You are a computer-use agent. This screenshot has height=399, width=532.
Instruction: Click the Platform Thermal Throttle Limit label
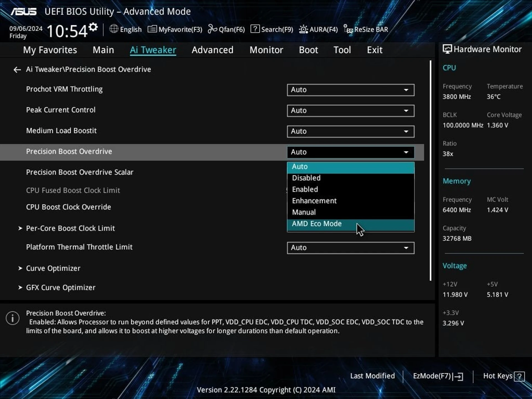79,247
